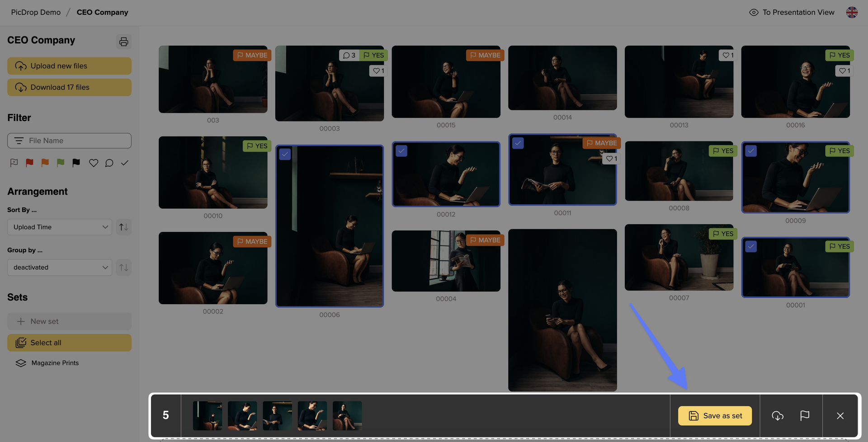This screenshot has height=442, width=868.
Task: Click the MAYBE flag on image 00002
Action: [252, 242]
